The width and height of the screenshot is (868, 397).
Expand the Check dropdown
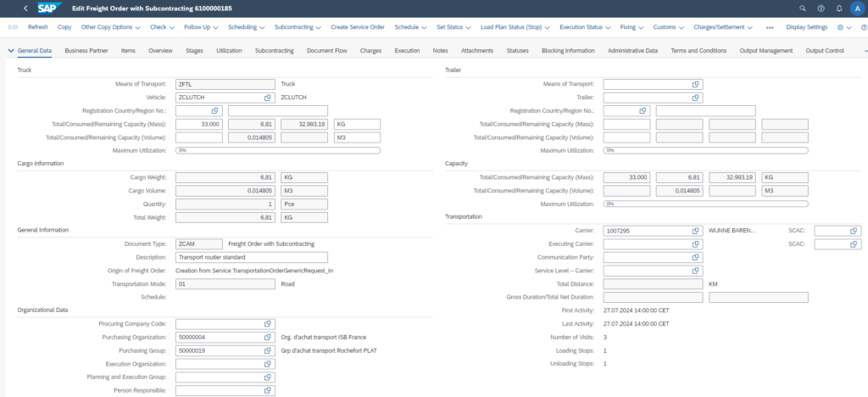[x=162, y=27]
